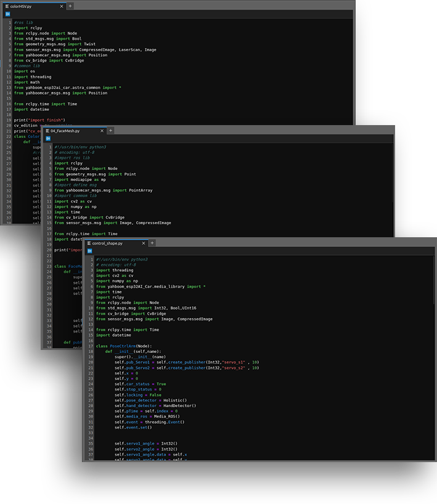Click 'self.event = threading.Event()' line
This screenshot has width=437, height=504.
click(x=150, y=422)
